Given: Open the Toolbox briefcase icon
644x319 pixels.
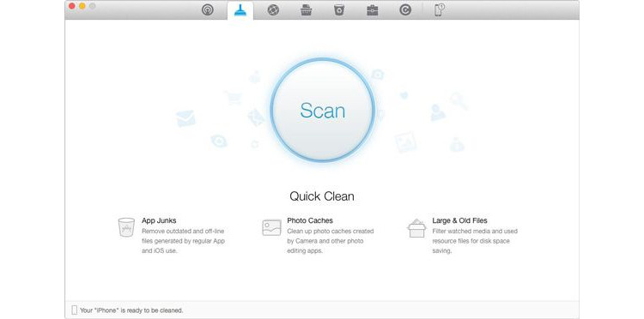Looking at the screenshot, I should [x=372, y=9].
